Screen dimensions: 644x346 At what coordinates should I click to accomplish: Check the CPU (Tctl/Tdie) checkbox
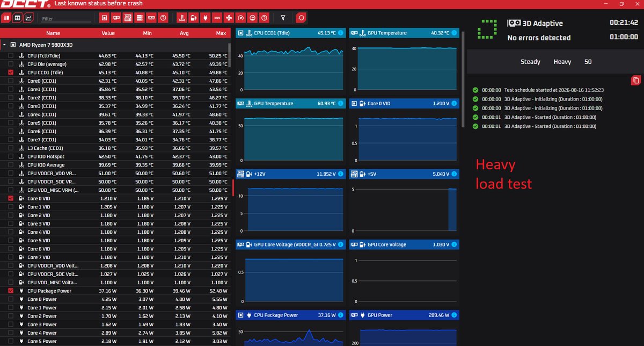[x=11, y=55]
